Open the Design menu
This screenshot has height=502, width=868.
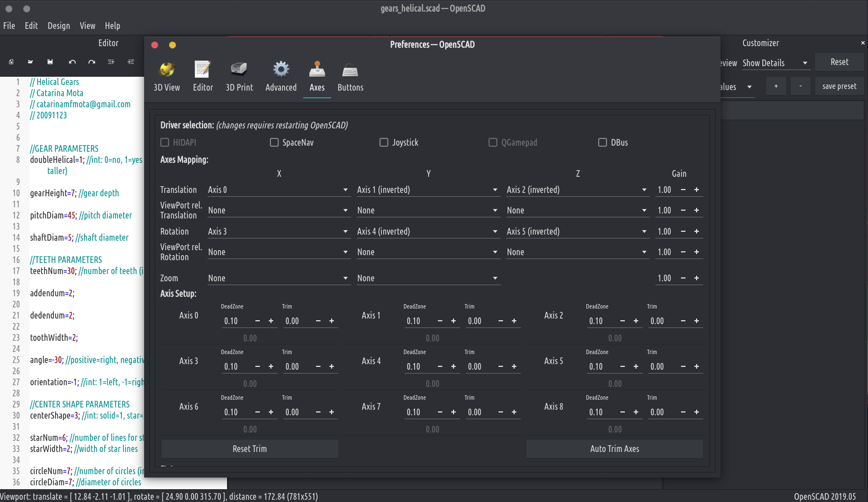[x=59, y=26]
